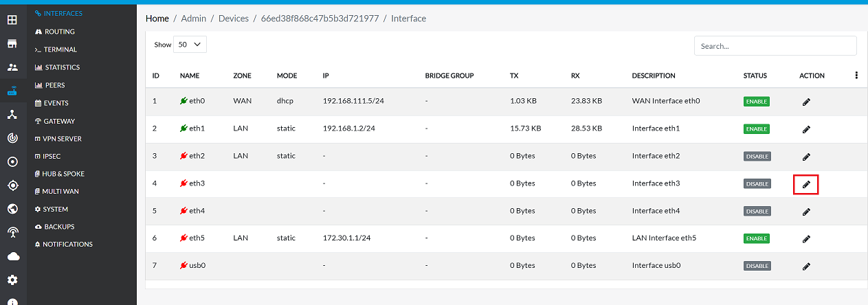Open edit for the usb0 interface
Screen dimensions: 868x305
pyautogui.click(x=806, y=266)
